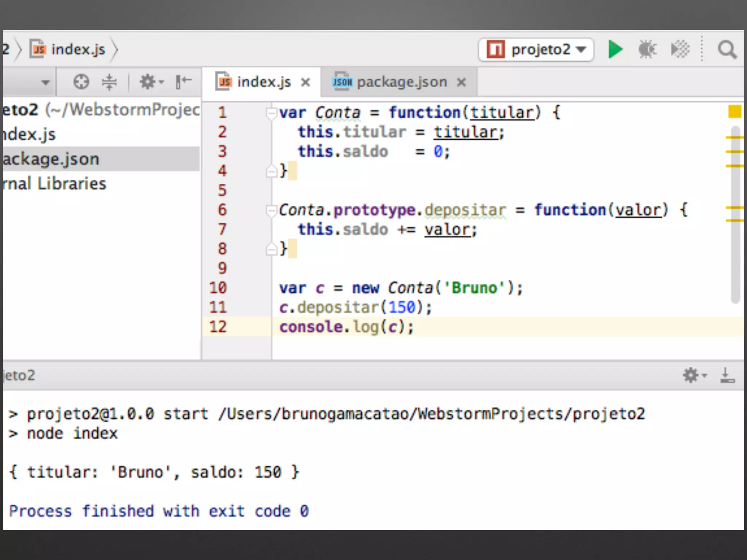747x560 pixels.
Task: Click the console download/pin icon
Action: (x=727, y=375)
